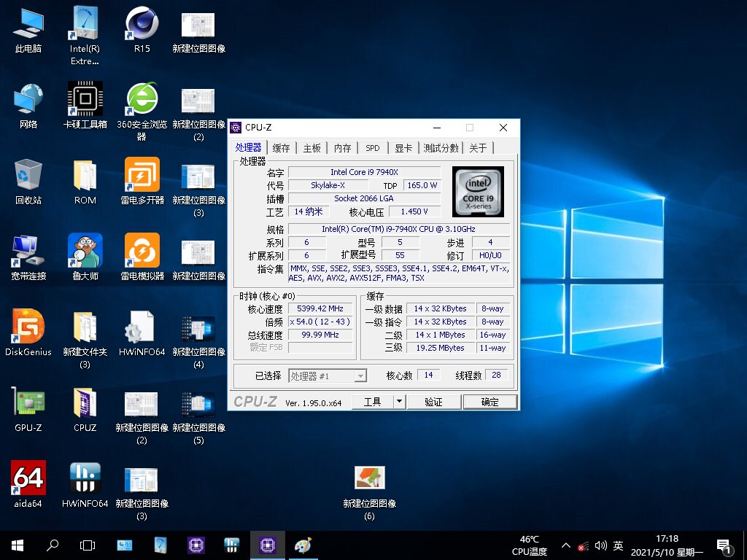Launch 360安全浏览器 from the desktop

pyautogui.click(x=142, y=112)
